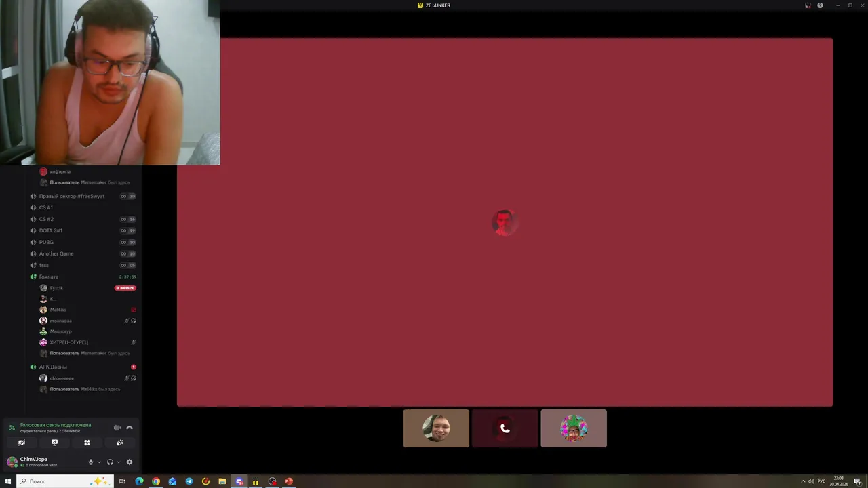Screen dimensions: 868x488
Task: Click the user limit badge beside DOTA 2#1
Action: click(x=128, y=230)
